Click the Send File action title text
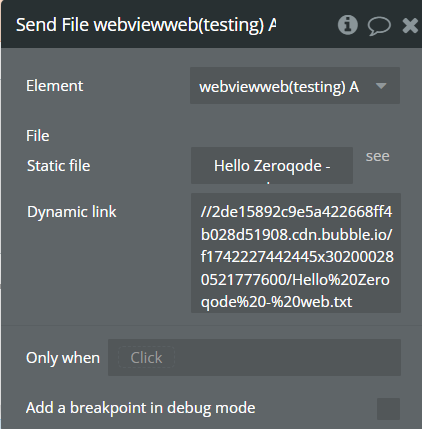 pyautogui.click(x=146, y=25)
